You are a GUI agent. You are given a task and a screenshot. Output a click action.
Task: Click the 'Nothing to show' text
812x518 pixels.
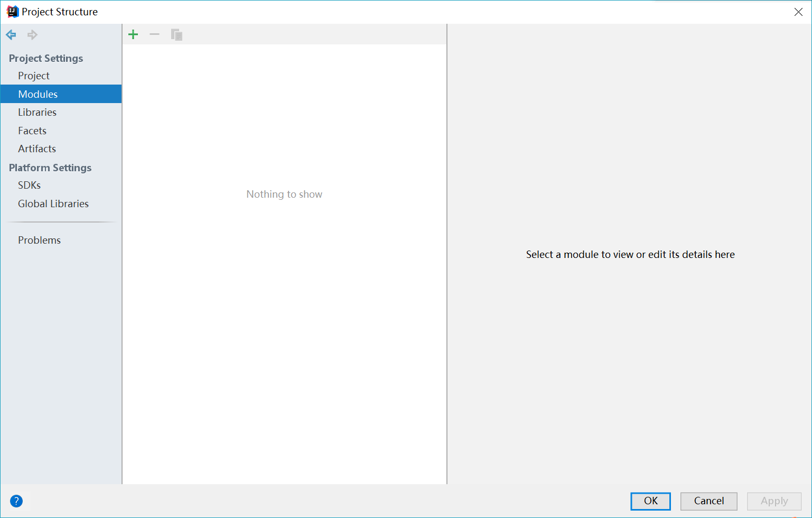tap(284, 194)
